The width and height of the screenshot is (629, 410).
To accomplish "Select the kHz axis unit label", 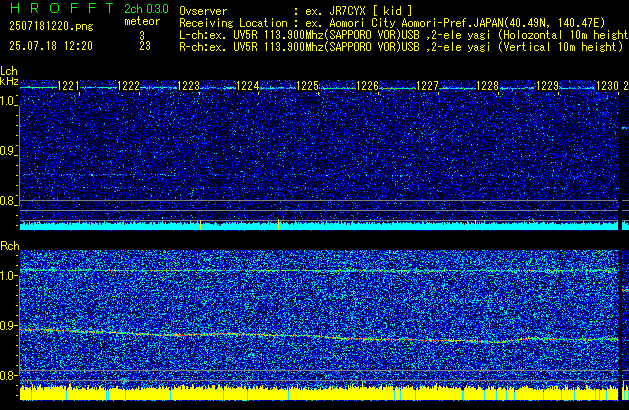I will click(x=9, y=81).
